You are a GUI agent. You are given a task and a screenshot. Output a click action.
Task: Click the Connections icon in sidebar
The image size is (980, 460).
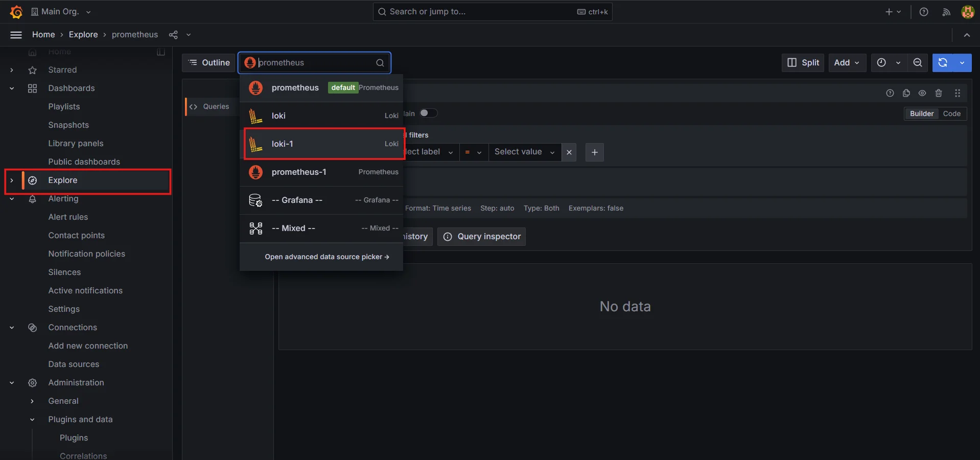(33, 328)
